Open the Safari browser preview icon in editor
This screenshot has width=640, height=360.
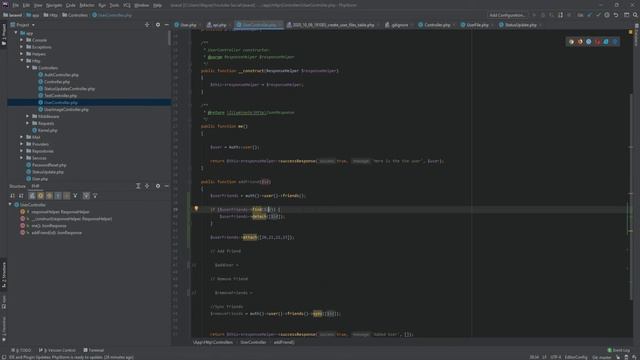click(589, 42)
